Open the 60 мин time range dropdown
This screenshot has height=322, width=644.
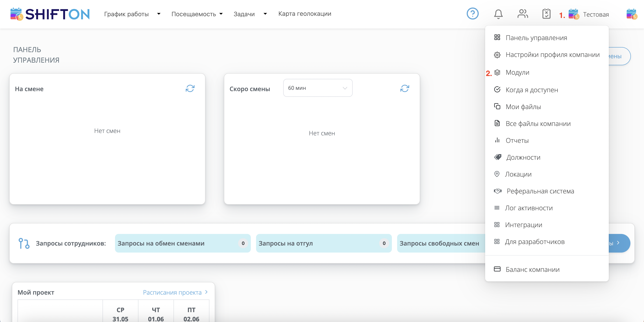pyautogui.click(x=318, y=88)
